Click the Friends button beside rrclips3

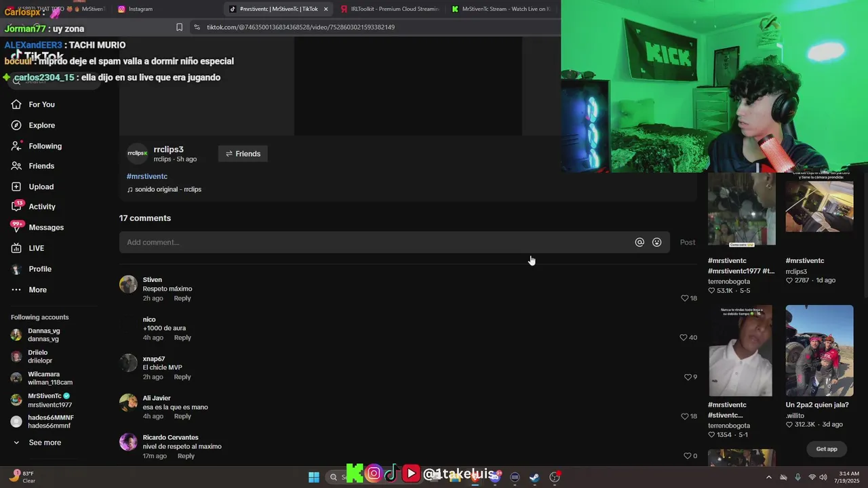coord(243,154)
